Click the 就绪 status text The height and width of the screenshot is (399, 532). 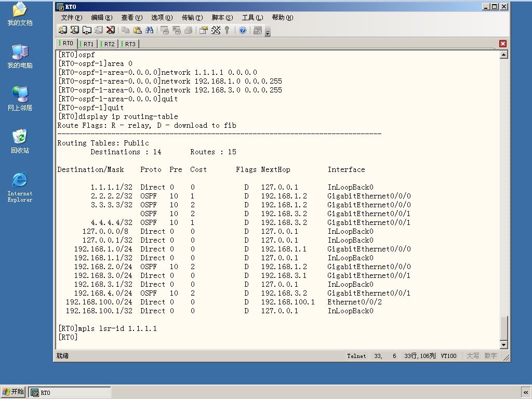click(62, 355)
